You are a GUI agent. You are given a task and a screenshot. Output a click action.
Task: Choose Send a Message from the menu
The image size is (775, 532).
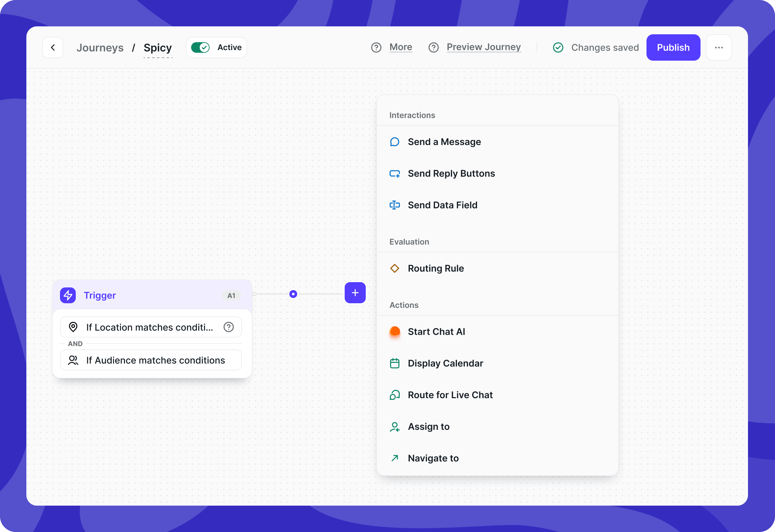(x=444, y=142)
